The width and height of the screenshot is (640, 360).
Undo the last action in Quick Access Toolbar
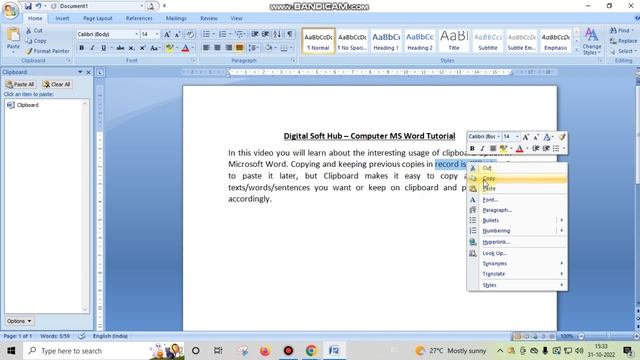point(38,6)
